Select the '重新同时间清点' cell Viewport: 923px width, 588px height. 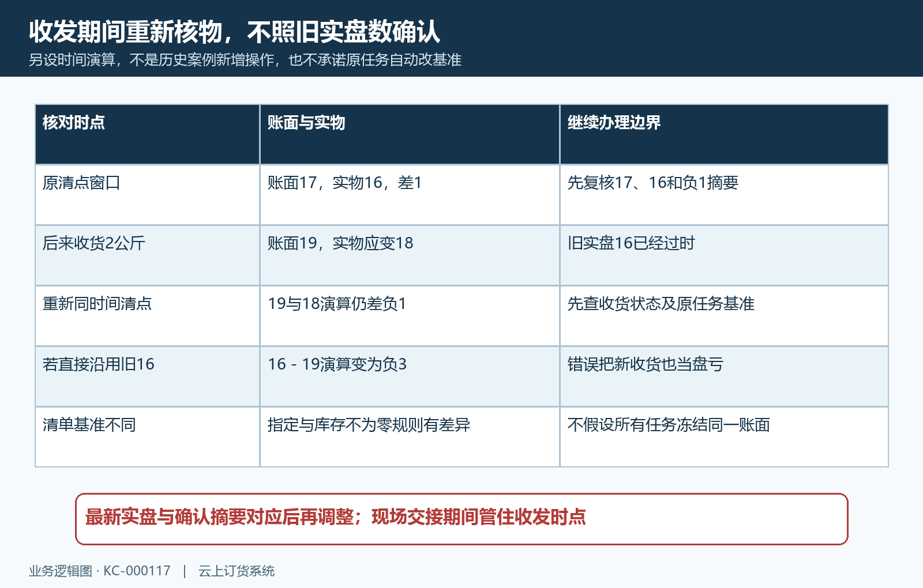pos(148,316)
